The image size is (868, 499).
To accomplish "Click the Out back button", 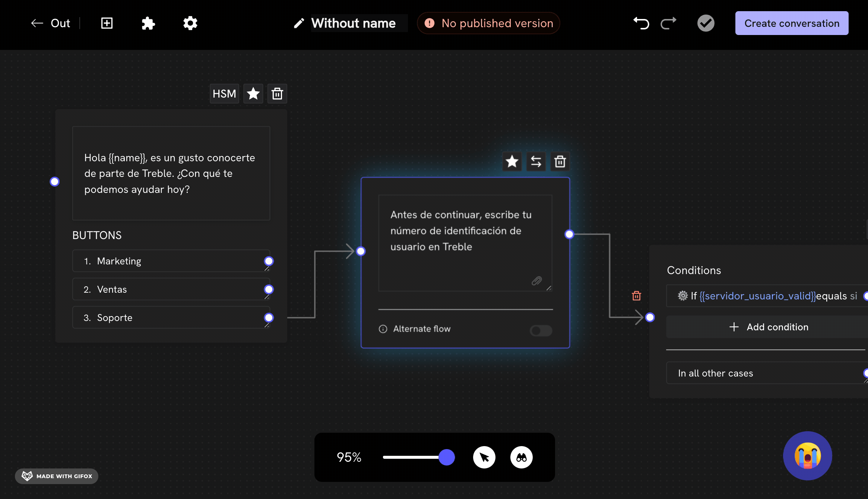I will point(51,23).
